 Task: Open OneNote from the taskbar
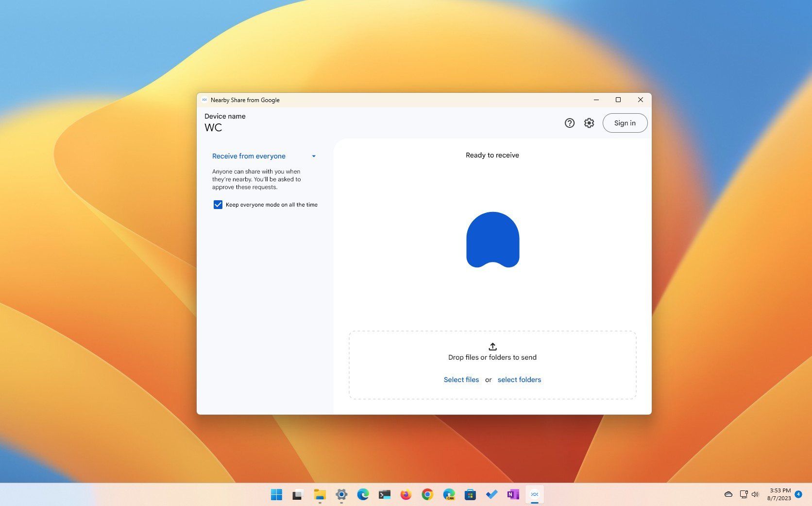512,494
